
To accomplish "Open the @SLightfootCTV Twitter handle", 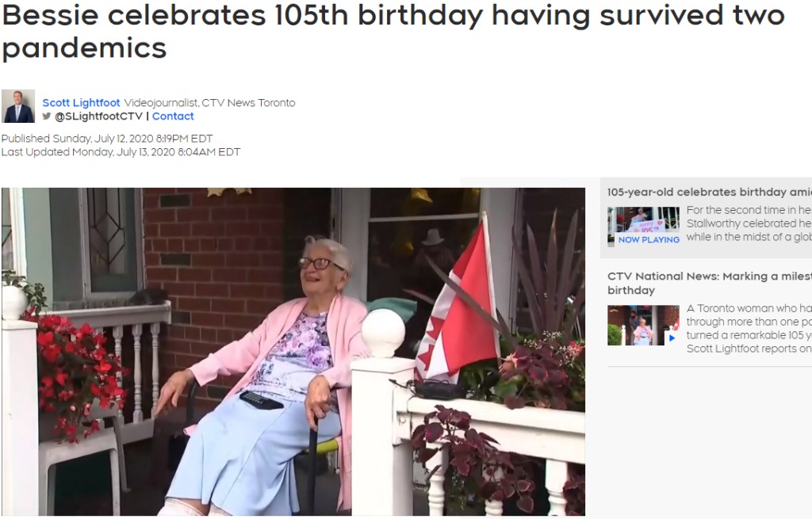I will click(98, 116).
